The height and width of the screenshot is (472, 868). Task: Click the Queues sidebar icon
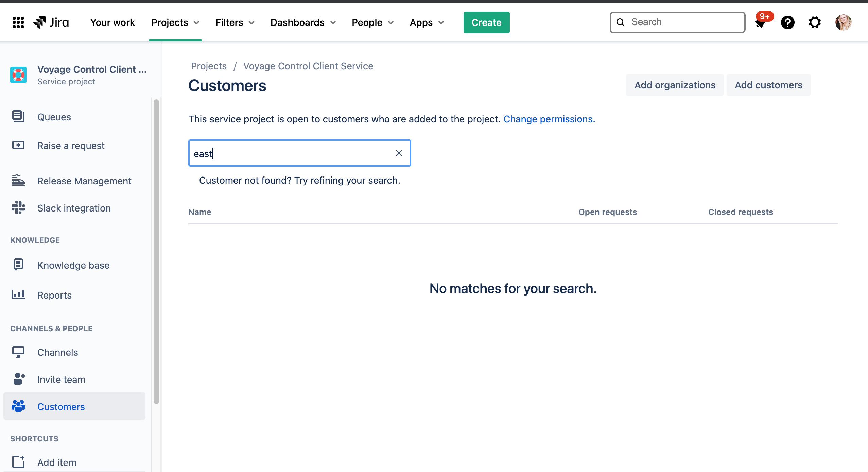pyautogui.click(x=18, y=116)
